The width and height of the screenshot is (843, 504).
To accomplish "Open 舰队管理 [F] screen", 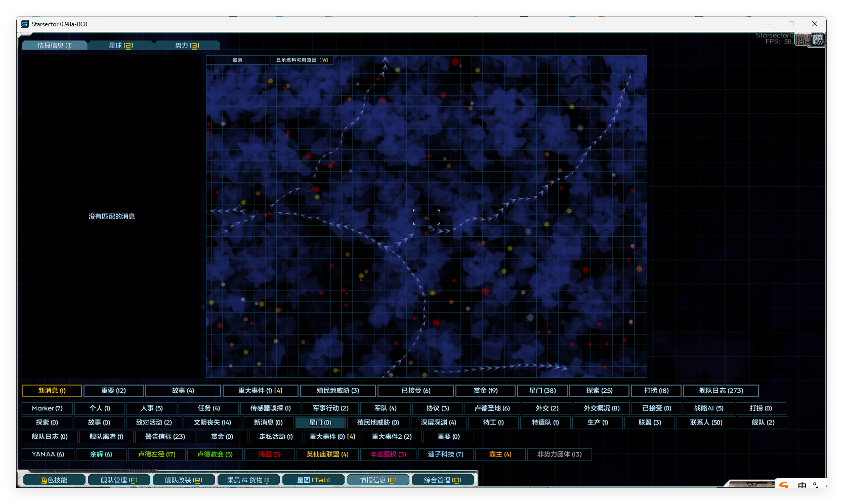I will pos(119,480).
